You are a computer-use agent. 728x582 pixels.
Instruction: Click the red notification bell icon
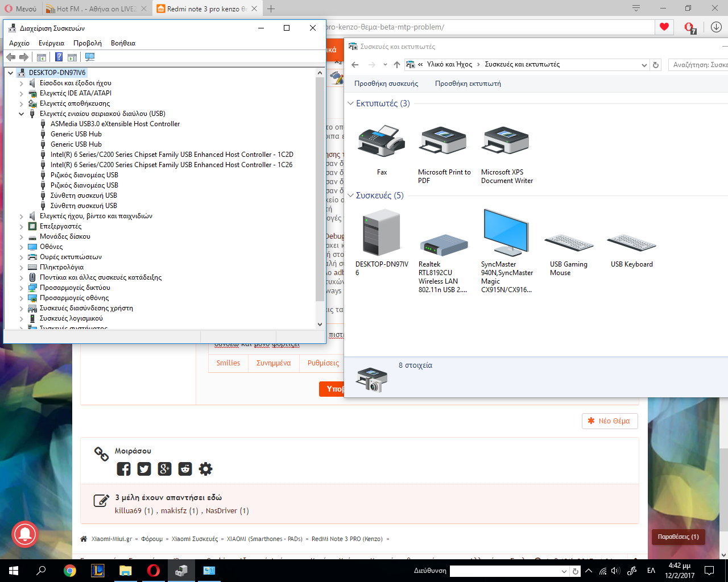[x=24, y=534]
